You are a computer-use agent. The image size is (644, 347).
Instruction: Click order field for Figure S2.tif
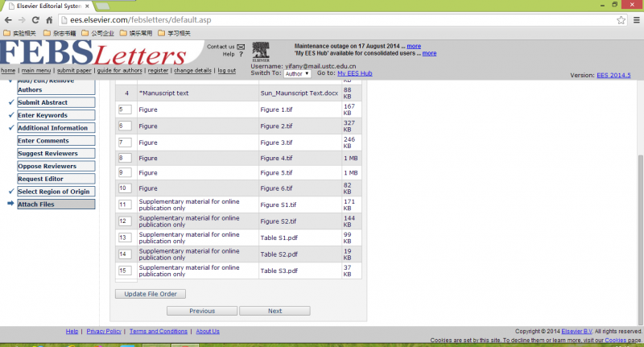tap(125, 221)
